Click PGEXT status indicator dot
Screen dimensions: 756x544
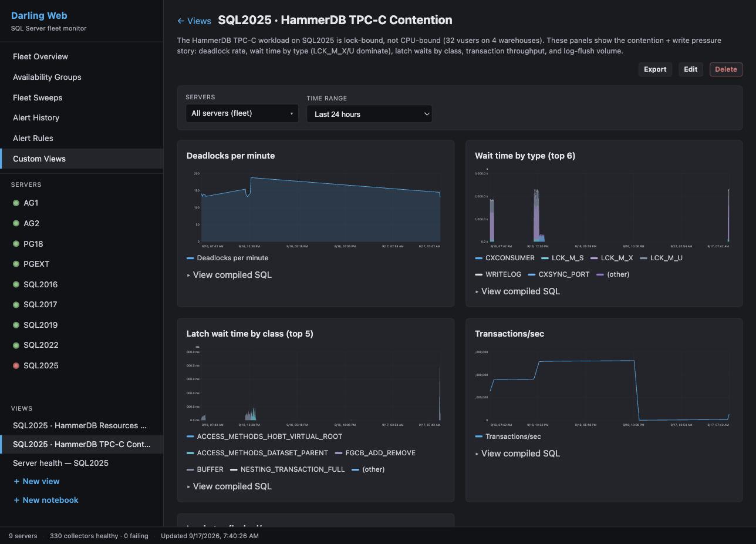point(16,264)
